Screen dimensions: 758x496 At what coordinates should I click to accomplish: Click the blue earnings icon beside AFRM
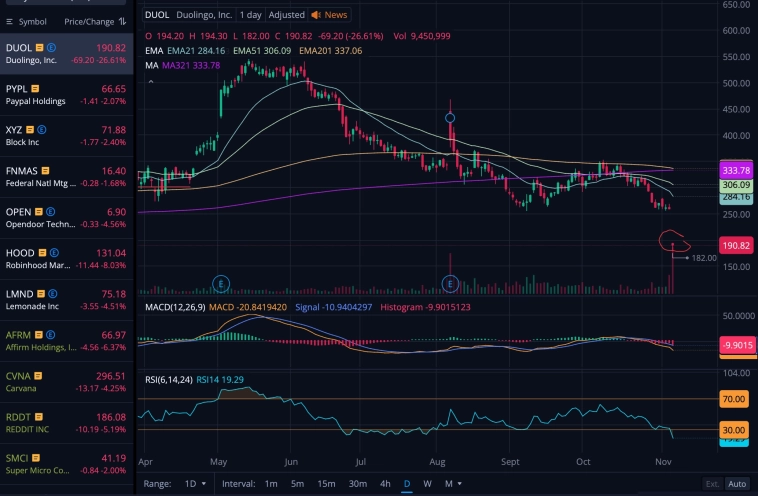[50, 335]
